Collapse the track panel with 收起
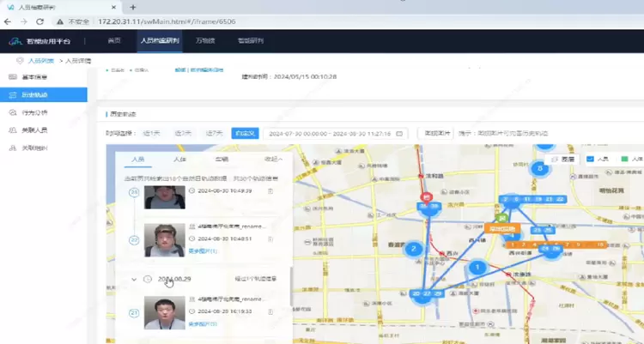 (273, 160)
